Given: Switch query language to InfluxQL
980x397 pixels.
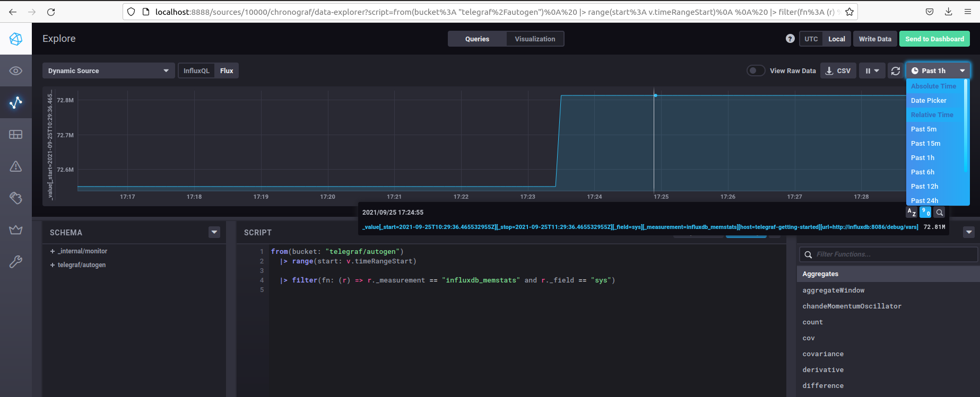Looking at the screenshot, I should pyautogui.click(x=196, y=70).
